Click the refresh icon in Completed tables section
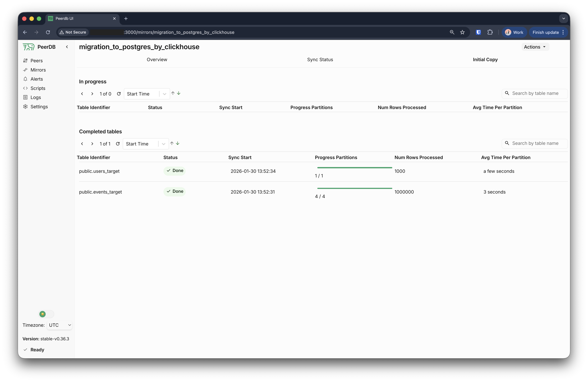Viewport: 588px width, 382px height. click(x=118, y=144)
